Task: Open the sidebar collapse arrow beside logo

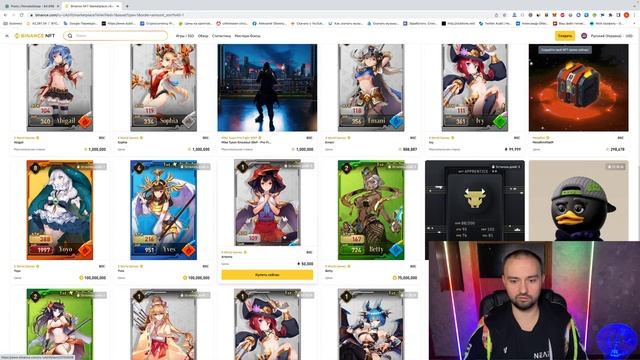Action: 7,36
